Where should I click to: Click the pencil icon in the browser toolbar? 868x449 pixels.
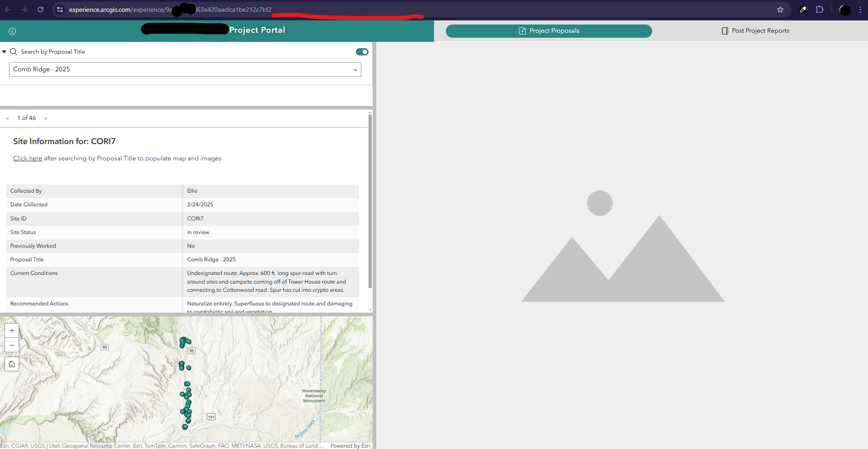[x=803, y=9]
